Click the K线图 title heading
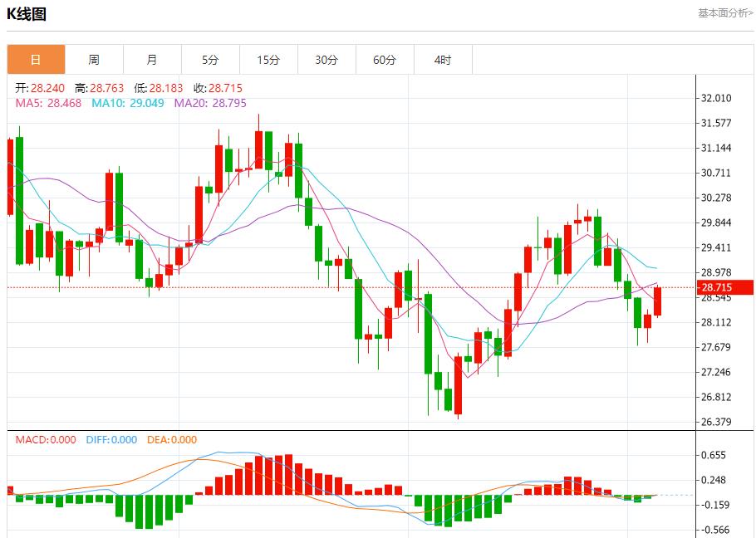Viewport: 756px width, 538px height. 27,14
